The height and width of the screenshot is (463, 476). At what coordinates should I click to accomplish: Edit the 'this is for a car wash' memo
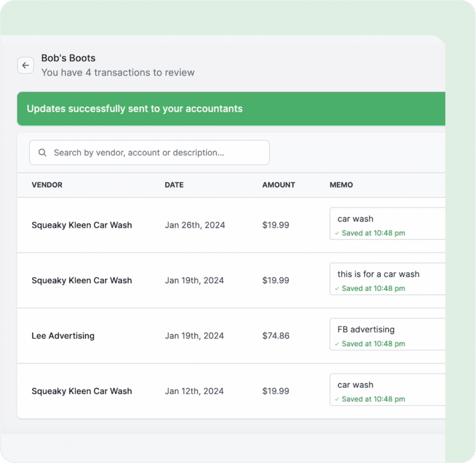[x=387, y=279]
